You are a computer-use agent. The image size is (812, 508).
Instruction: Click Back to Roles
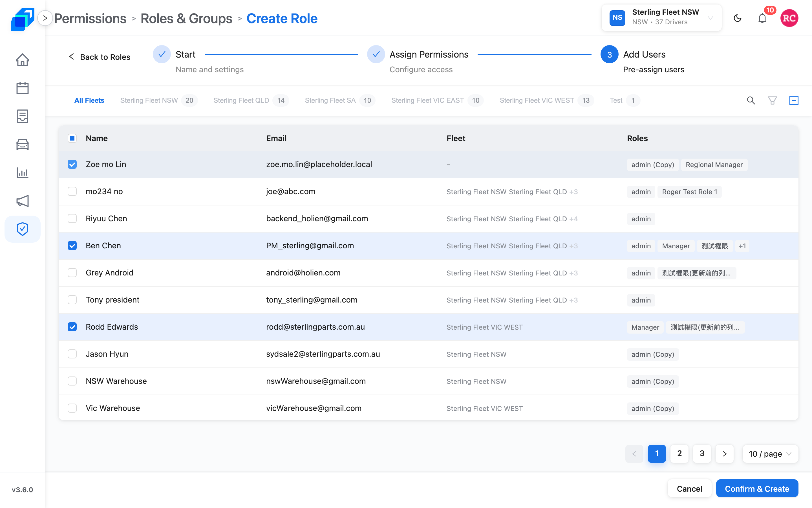pos(99,57)
